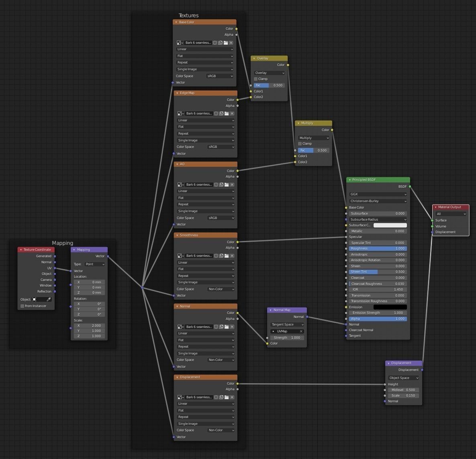Click BSDF output socket on Principled BSDF
The height and width of the screenshot is (459, 476).
tap(410, 186)
